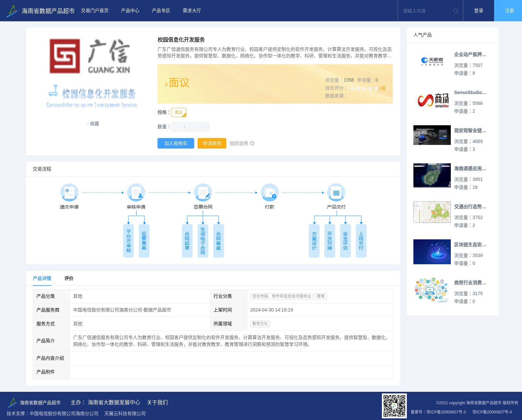Open the 规则说明 link
The width and height of the screenshot is (522, 420).
tap(239, 143)
